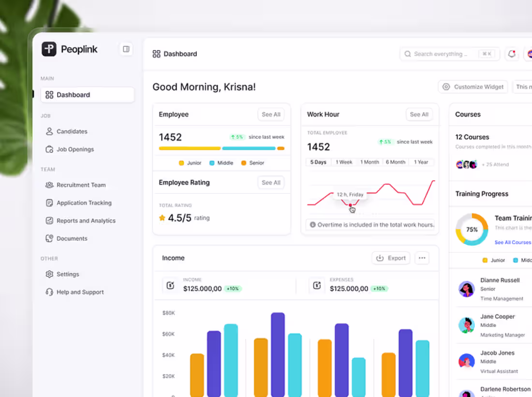The height and width of the screenshot is (397, 532).
Task: Open the See All Courses link
Action: tap(512, 242)
